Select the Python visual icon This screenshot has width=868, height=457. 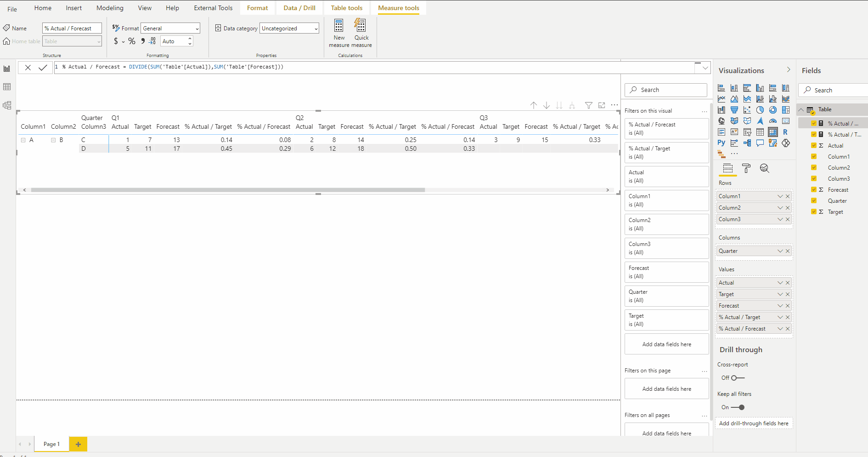click(721, 143)
